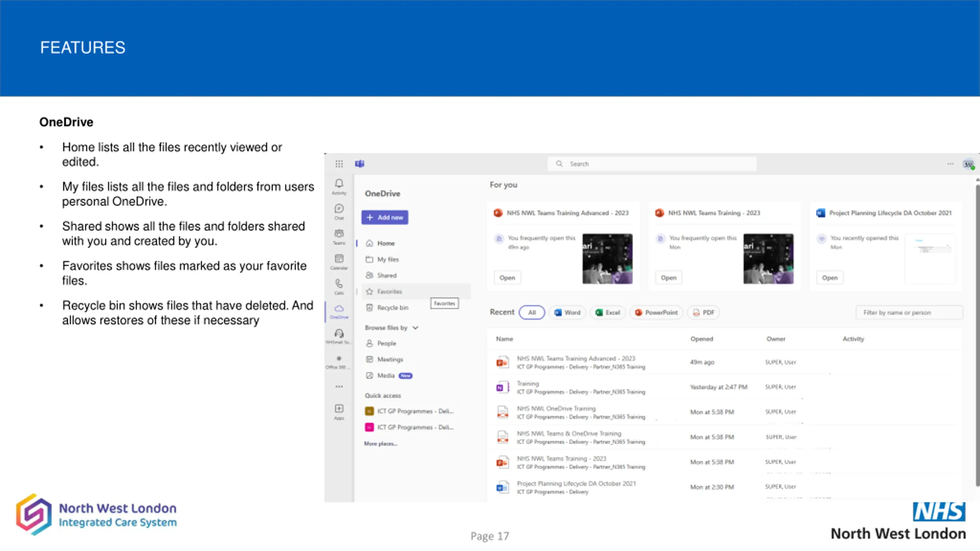The width and height of the screenshot is (980, 551).
Task: Click the search magnifier icon
Action: click(x=559, y=164)
